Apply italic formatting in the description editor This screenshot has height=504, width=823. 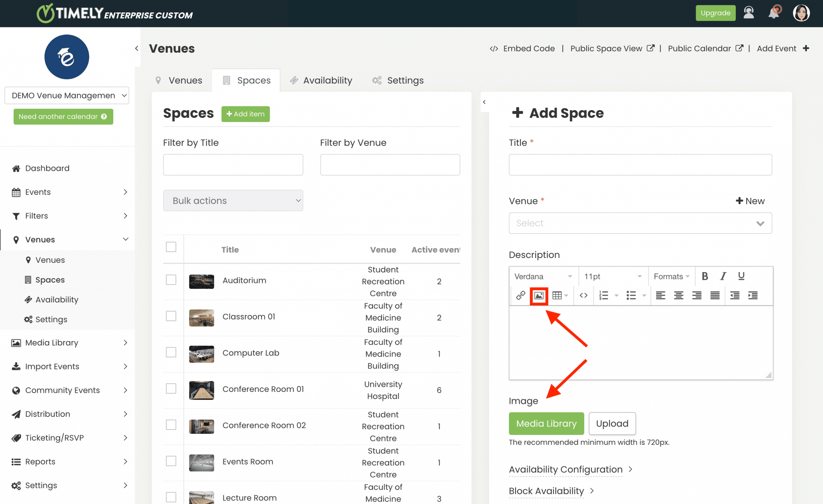point(723,276)
